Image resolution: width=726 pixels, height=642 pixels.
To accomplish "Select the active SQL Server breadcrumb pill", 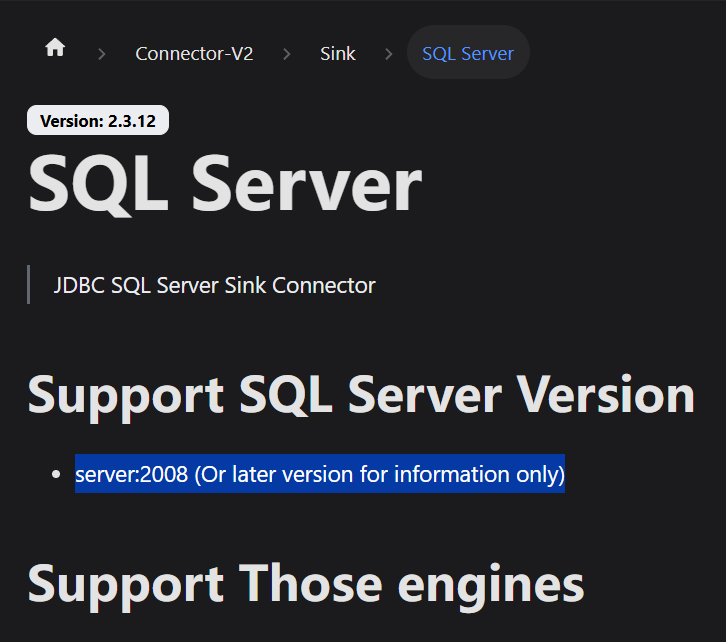I will [468, 52].
